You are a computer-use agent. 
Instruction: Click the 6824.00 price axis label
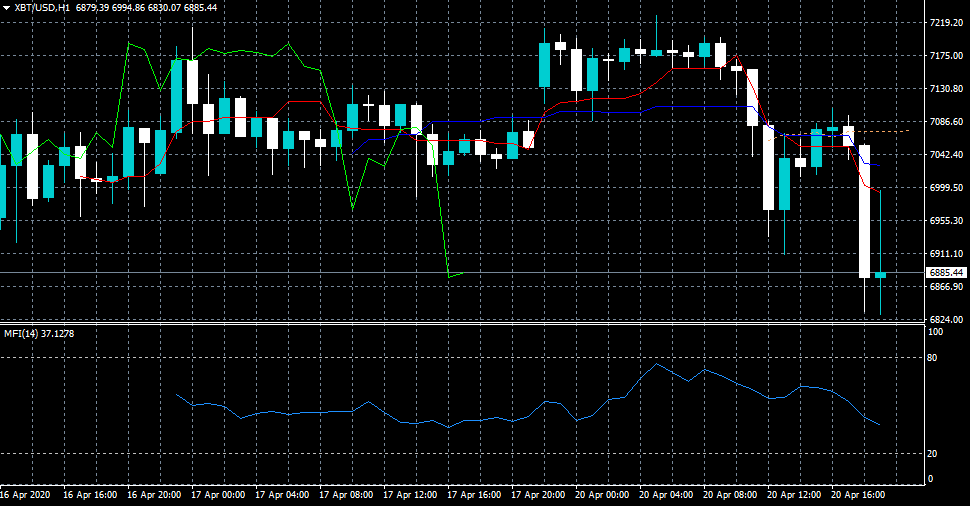pyautogui.click(x=945, y=320)
